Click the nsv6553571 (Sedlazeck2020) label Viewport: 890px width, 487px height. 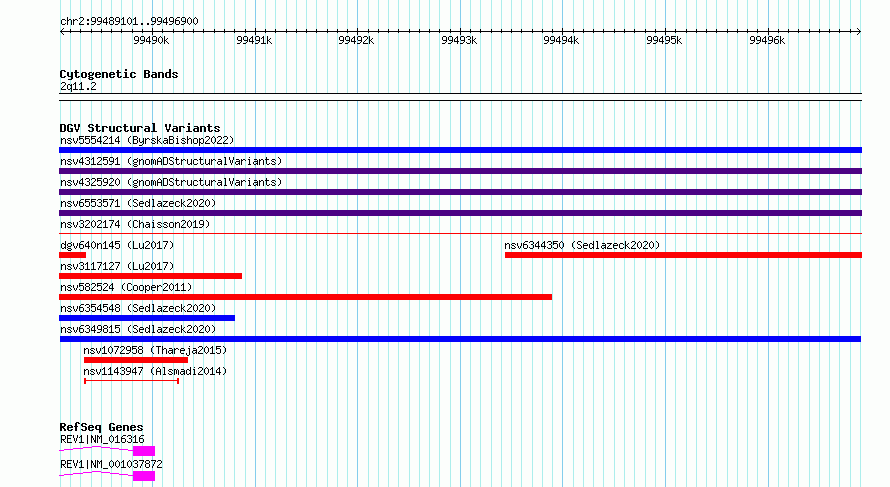coord(138,203)
